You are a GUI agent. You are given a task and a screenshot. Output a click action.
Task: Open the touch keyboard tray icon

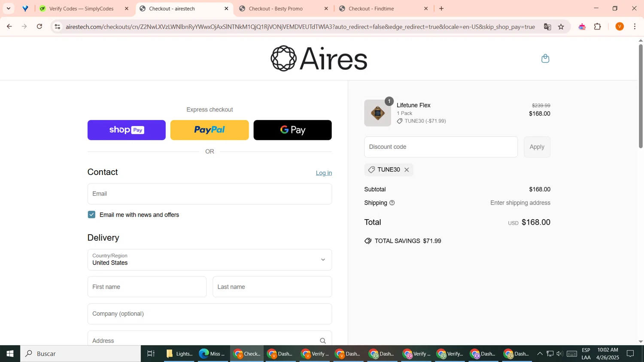(x=572, y=354)
